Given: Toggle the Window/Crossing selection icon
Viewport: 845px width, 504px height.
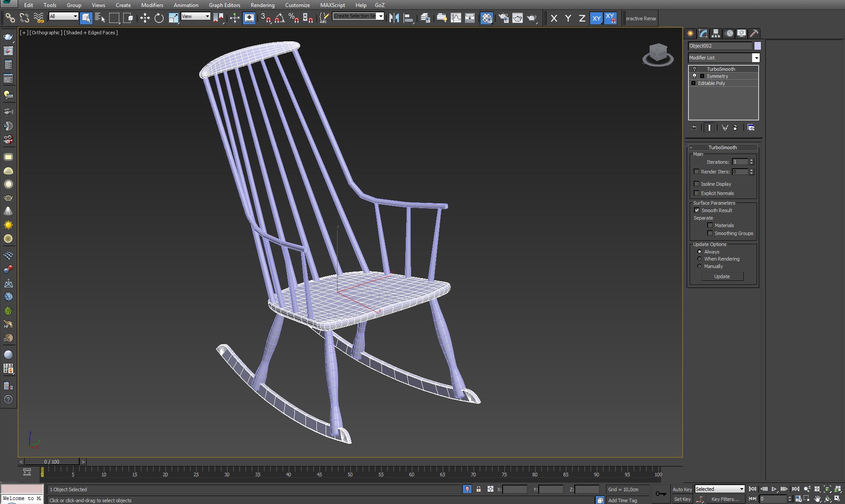Looking at the screenshot, I should [x=128, y=18].
